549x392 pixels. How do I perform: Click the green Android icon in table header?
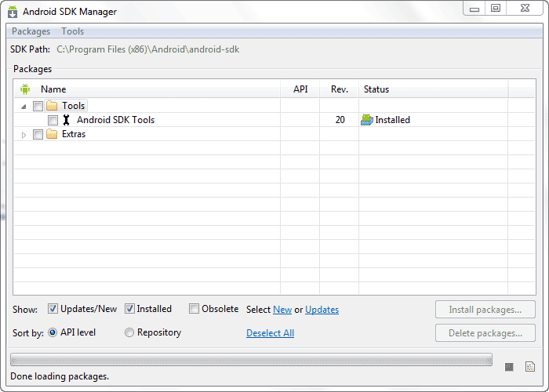click(x=25, y=89)
